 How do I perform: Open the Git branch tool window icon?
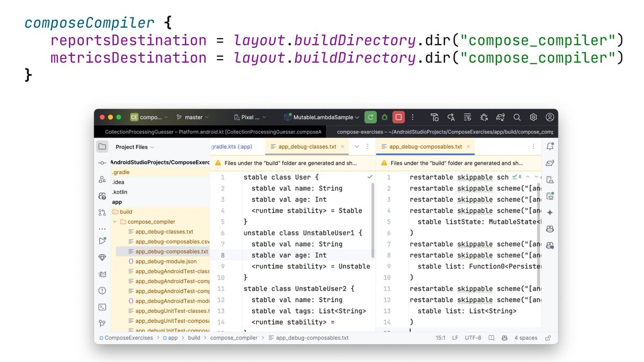pos(102,323)
